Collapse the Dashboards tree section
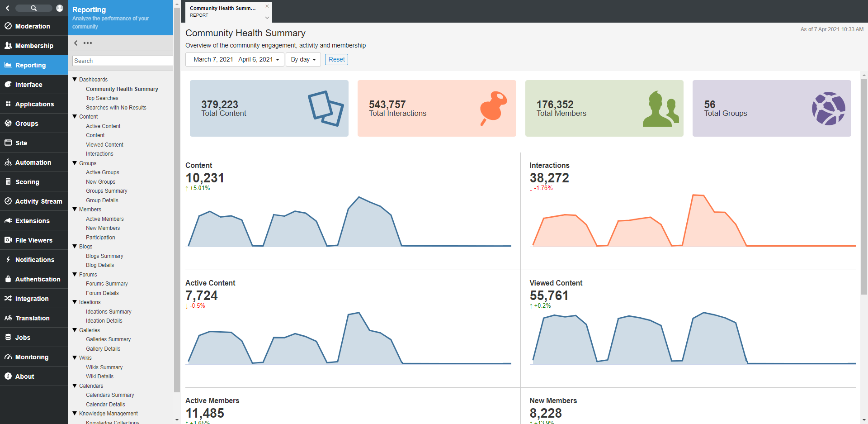868x424 pixels. [x=75, y=79]
